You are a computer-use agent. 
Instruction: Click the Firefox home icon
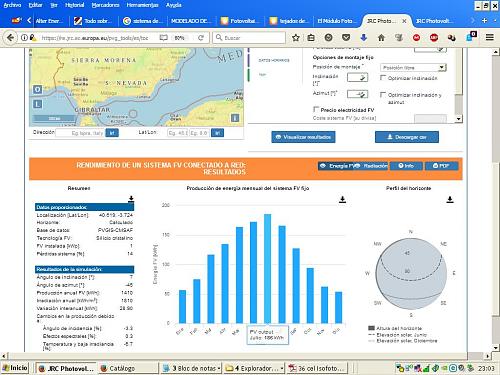381,38
